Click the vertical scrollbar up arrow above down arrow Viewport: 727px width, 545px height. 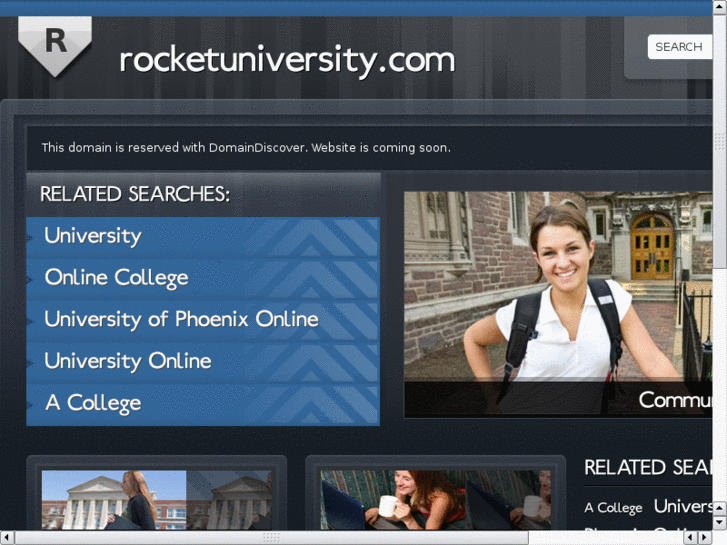[720, 508]
